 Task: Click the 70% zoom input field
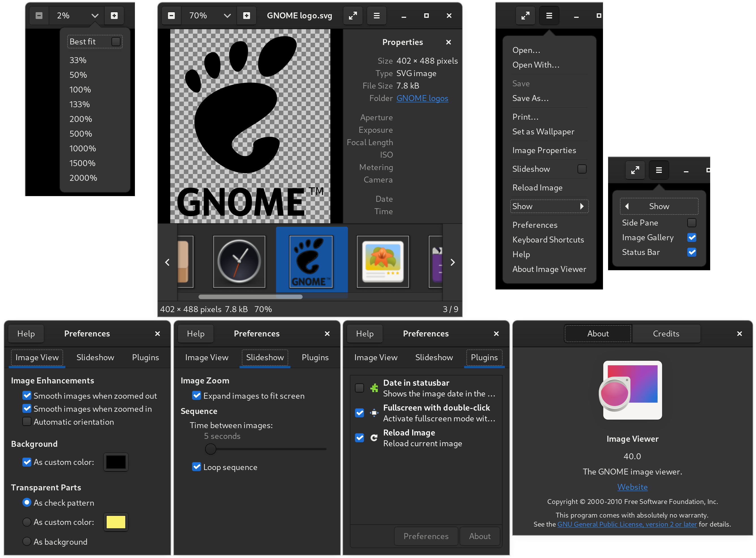pyautogui.click(x=202, y=16)
